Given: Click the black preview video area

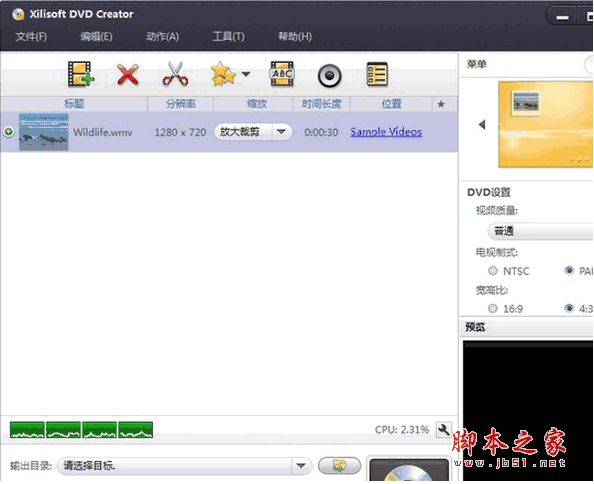Looking at the screenshot, I should click(528, 411).
